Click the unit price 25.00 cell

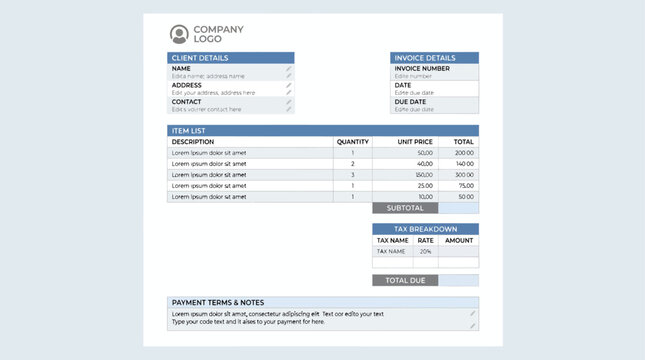click(x=406, y=186)
